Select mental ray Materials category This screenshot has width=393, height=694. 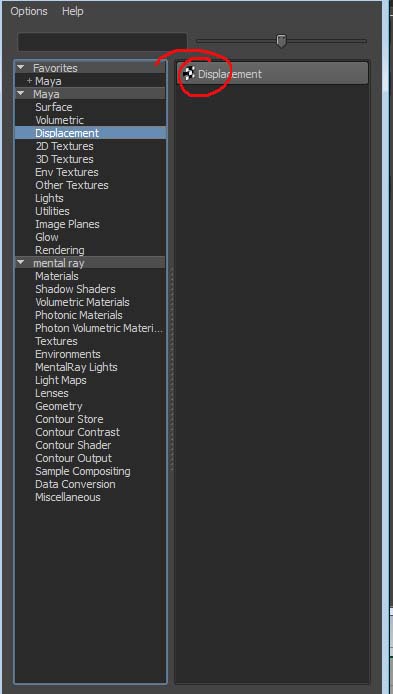click(x=57, y=276)
